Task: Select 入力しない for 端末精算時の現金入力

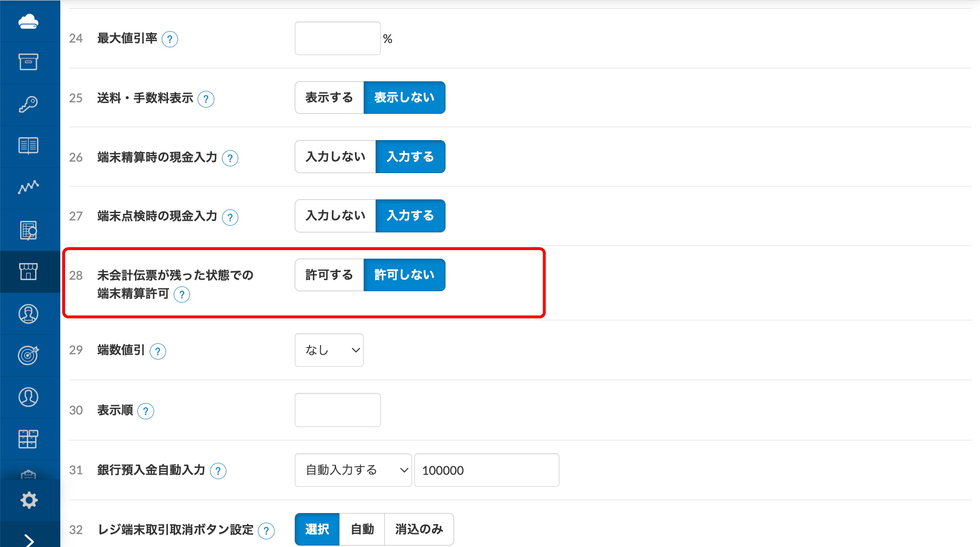Action: point(335,157)
